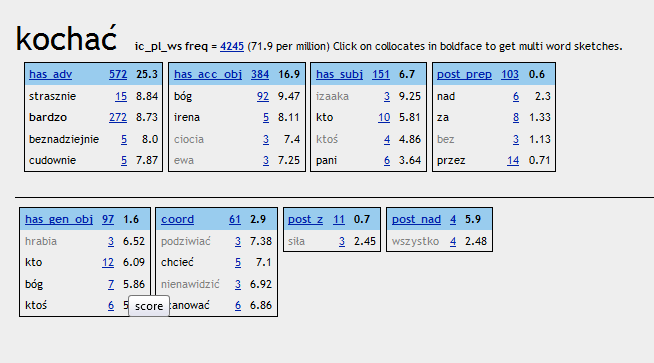The width and height of the screenshot is (654, 363).
Task: Select the bold collocate strasznie
Action: 53,96
